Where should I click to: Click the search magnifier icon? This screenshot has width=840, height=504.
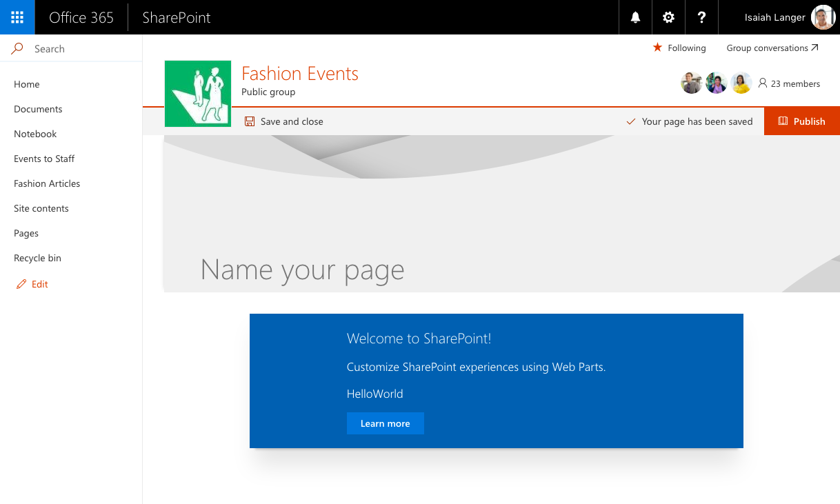click(15, 48)
